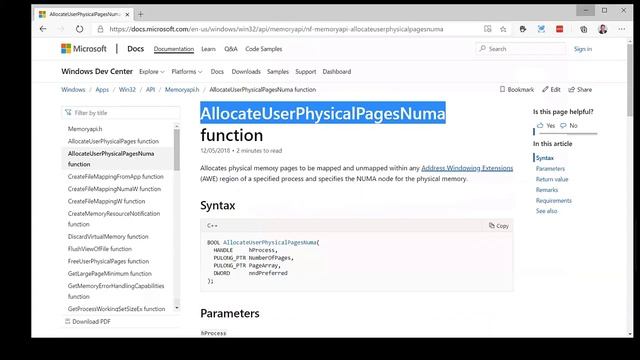640x360 pixels.
Task: Go back using the browser back arrow
Action: tap(43, 29)
